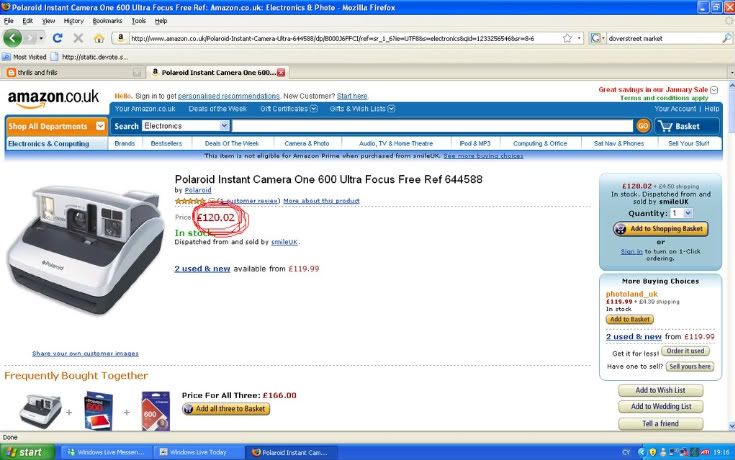
Task: Stop loading with the X icon
Action: [x=78, y=38]
